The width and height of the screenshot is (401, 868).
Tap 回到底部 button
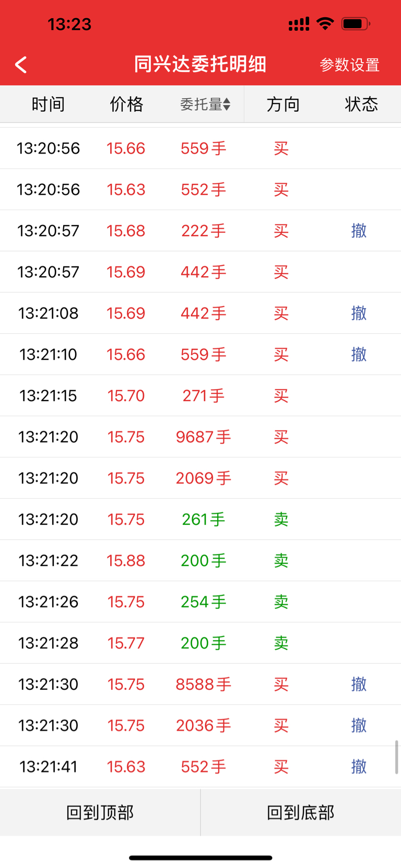coord(301,812)
